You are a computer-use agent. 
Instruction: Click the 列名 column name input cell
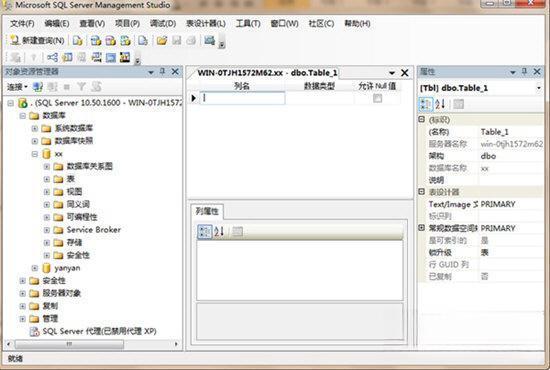click(242, 98)
